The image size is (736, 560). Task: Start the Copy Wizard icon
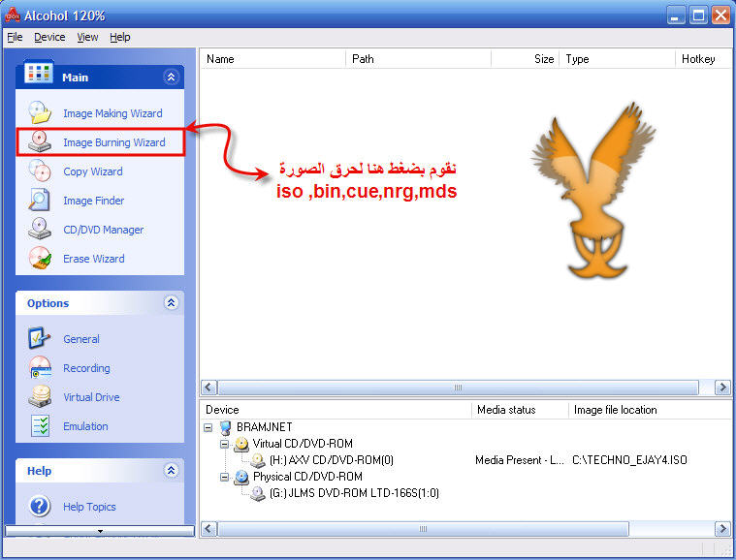tap(40, 171)
